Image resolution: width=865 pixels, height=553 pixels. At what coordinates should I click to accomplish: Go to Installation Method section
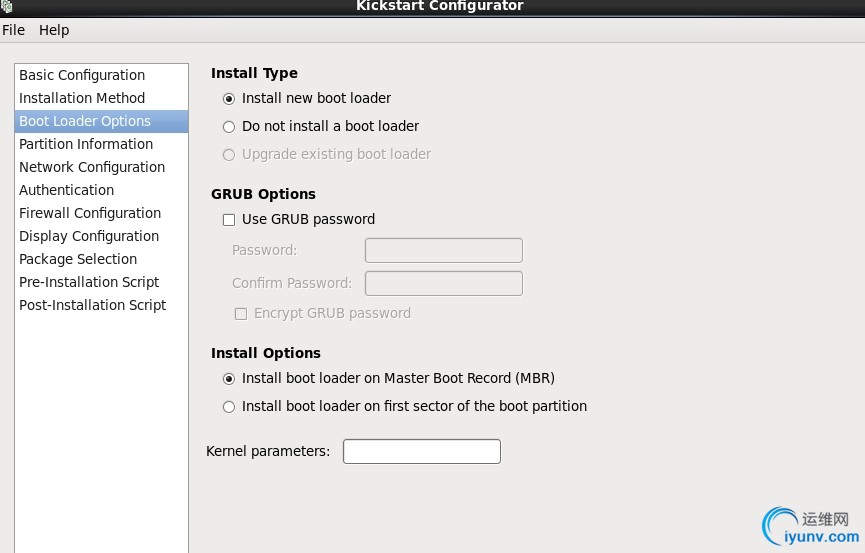click(82, 98)
